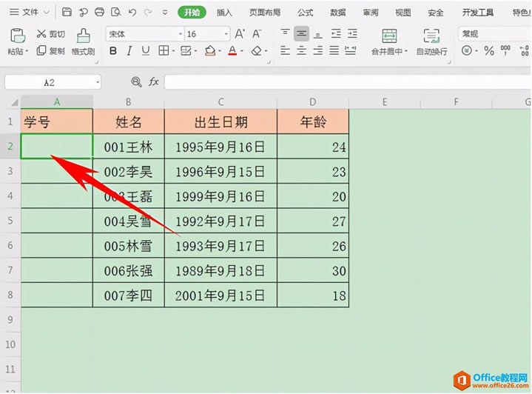Switch to the 开发工具 tab

pyautogui.click(x=478, y=13)
